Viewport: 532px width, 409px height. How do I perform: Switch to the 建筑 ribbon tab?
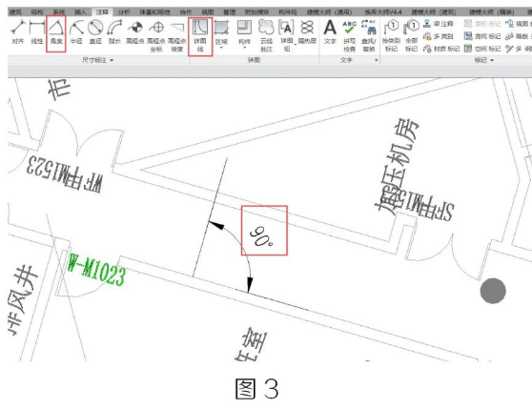pos(15,11)
